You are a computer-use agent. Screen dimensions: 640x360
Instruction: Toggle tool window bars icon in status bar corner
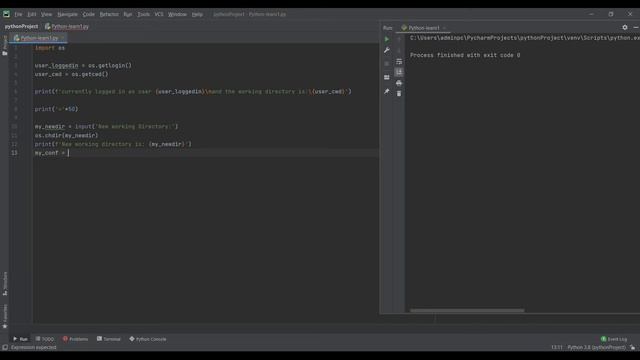point(5,347)
